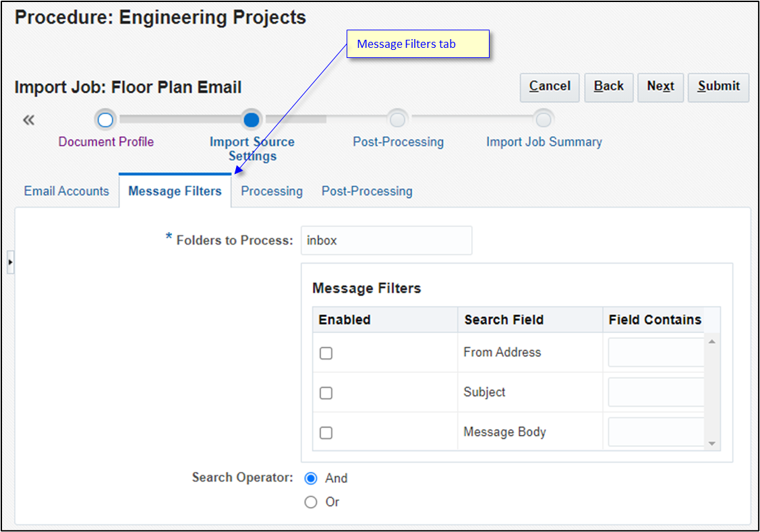
Task: Click the Cancel button
Action: 549,87
